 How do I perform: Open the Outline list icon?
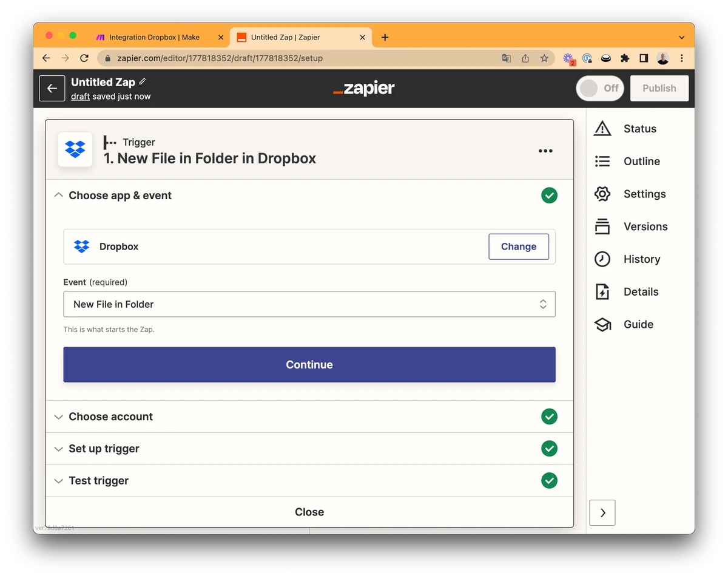[602, 161]
